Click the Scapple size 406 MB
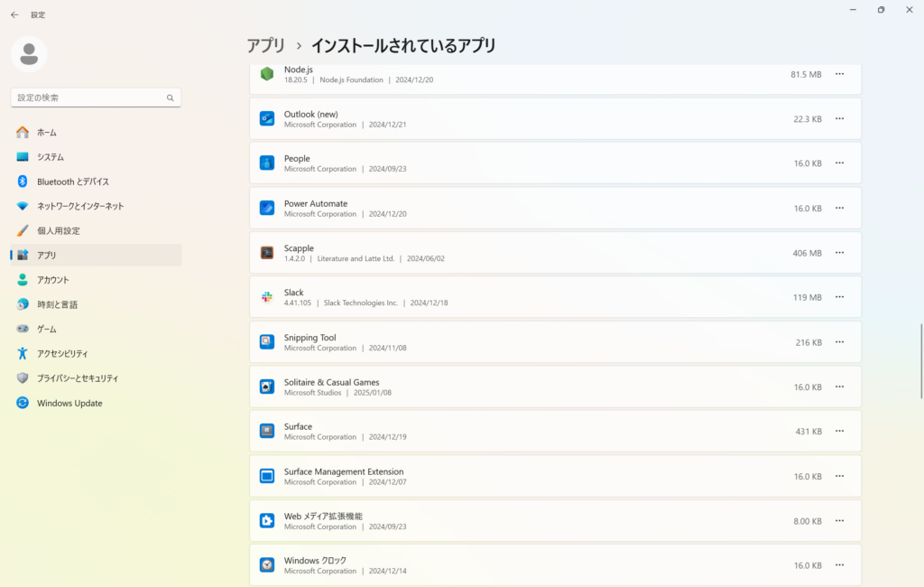Screen dimensions: 924x587 click(807, 253)
